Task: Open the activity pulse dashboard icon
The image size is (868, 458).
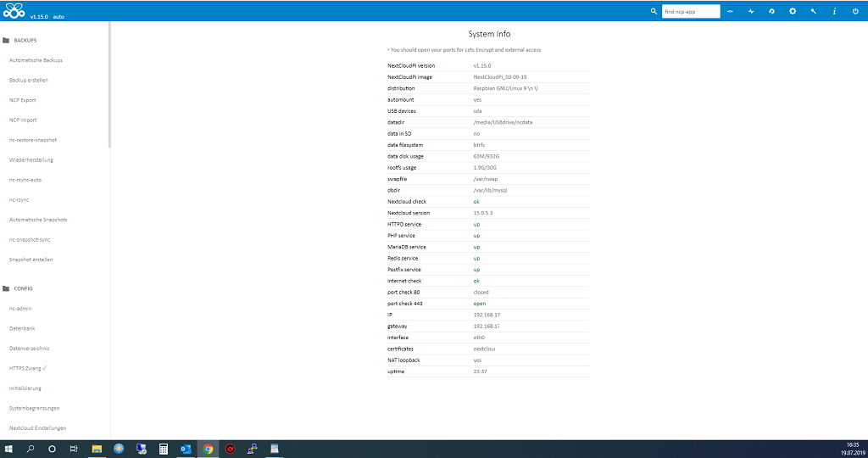Action: tap(750, 11)
